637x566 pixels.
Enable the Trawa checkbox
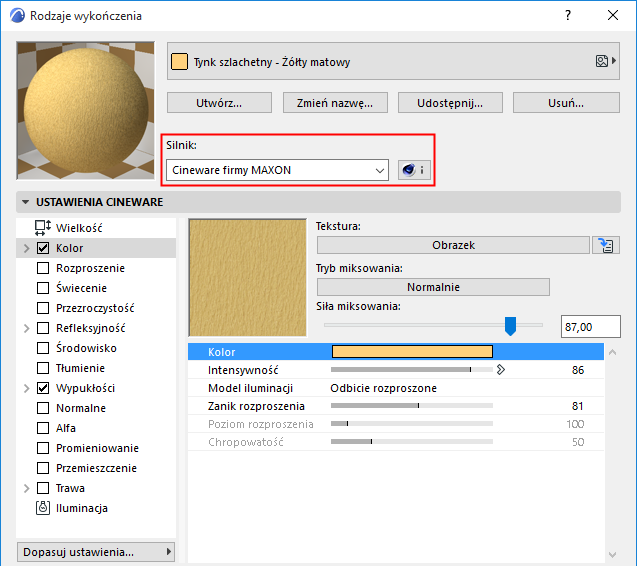coord(43,488)
